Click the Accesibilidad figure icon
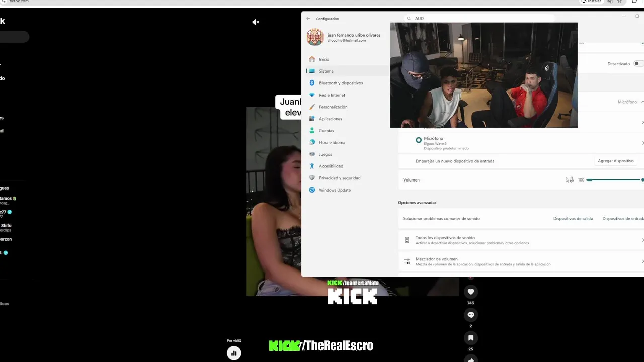 312,166
